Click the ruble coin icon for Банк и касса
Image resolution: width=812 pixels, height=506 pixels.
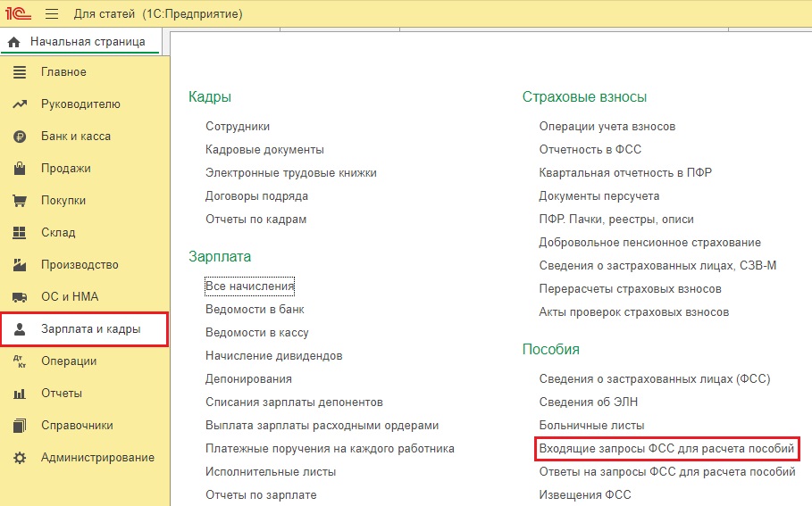20,137
